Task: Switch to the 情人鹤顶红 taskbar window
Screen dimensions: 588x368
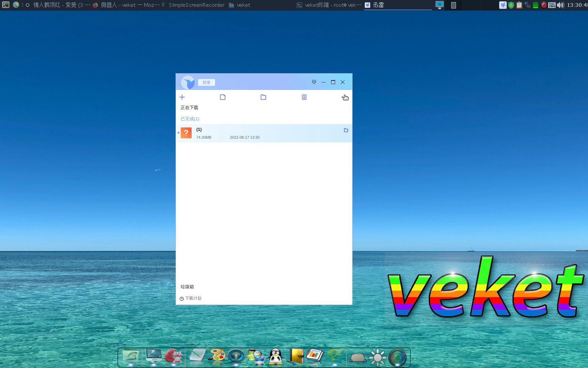Action: click(58, 5)
